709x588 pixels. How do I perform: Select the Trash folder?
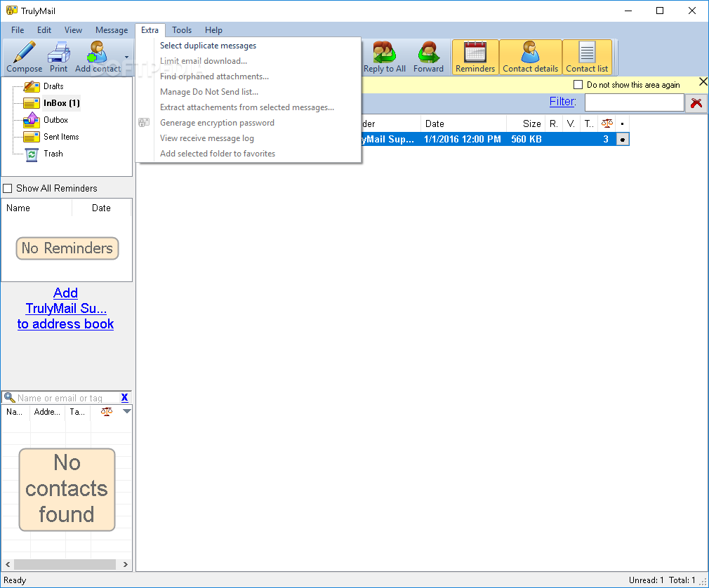tap(53, 154)
